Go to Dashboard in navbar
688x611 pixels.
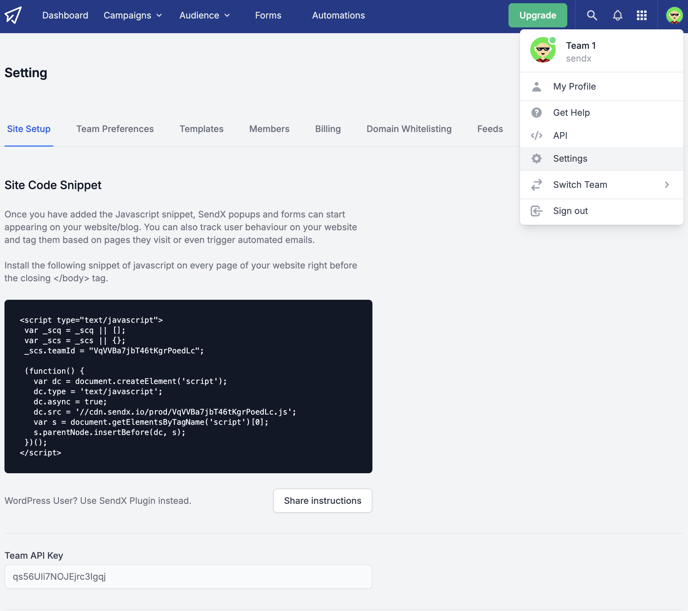(x=65, y=15)
